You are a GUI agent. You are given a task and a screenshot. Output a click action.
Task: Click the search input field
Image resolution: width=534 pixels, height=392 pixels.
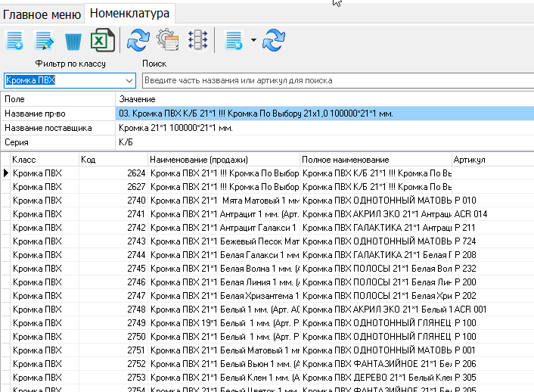(337, 80)
